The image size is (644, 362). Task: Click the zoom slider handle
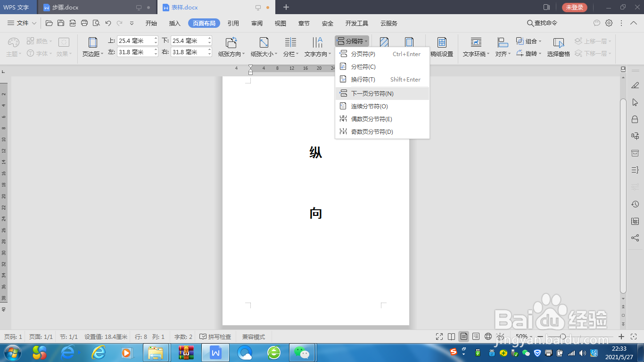(x=562, y=337)
